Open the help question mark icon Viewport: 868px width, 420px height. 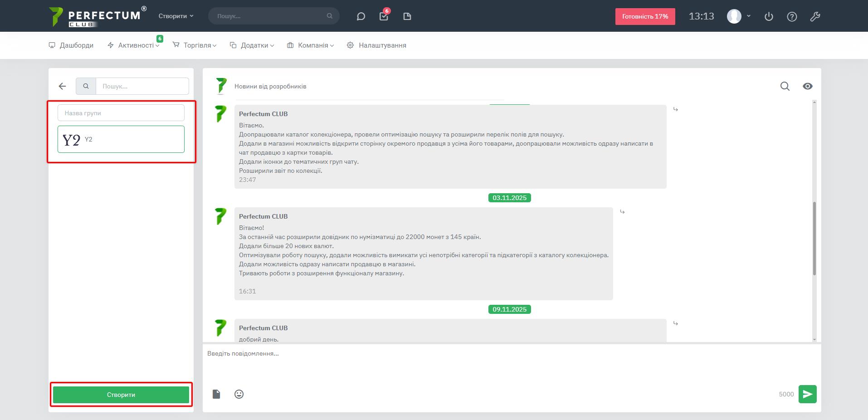pos(792,16)
